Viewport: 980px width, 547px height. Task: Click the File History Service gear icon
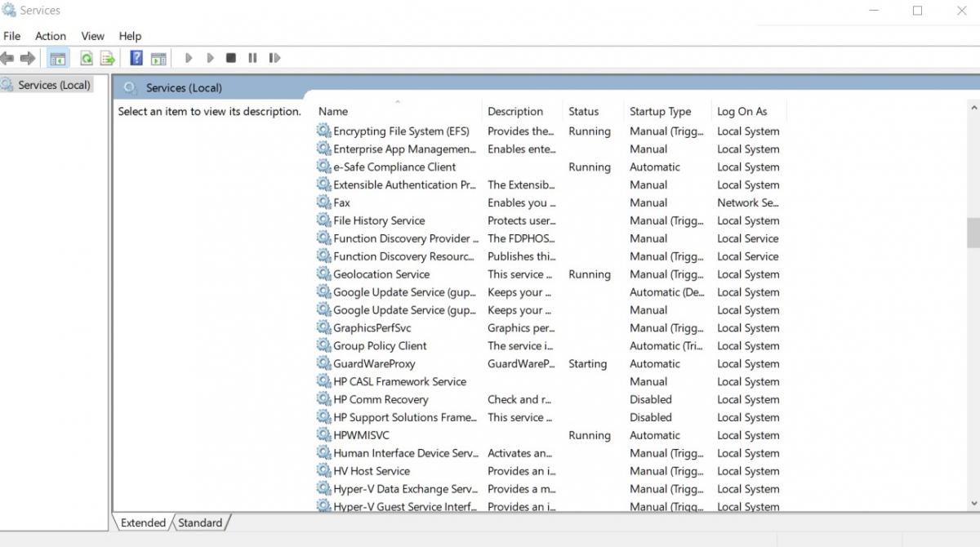pos(324,220)
